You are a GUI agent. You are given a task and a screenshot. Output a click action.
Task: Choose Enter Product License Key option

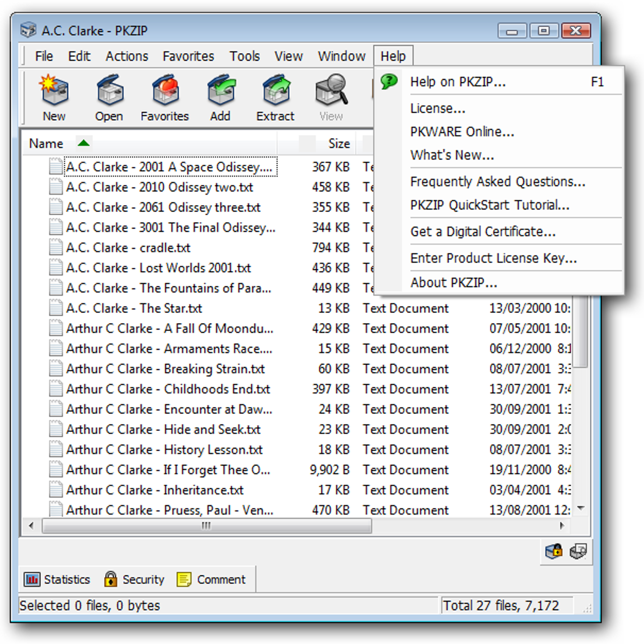tap(494, 258)
